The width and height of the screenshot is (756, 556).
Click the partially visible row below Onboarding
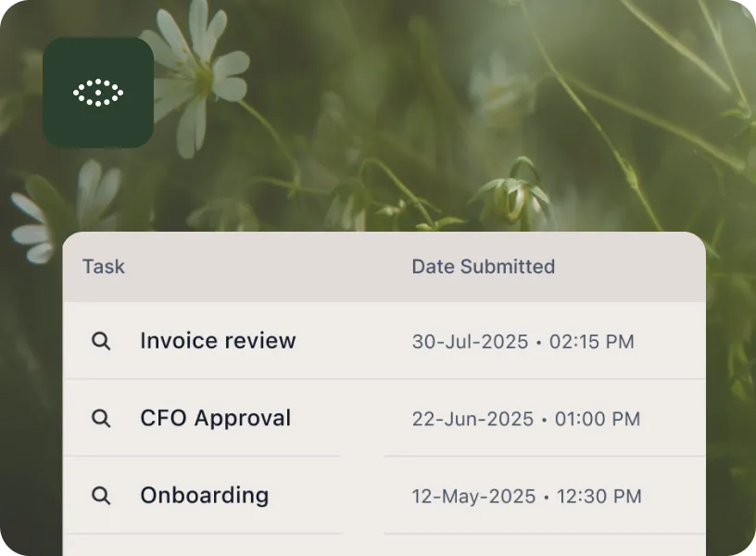coord(371,547)
